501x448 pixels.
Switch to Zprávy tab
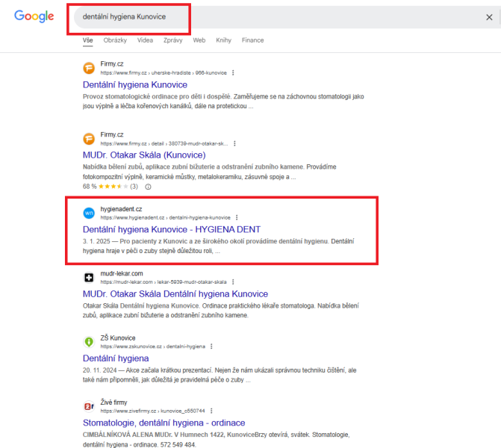[x=173, y=40]
